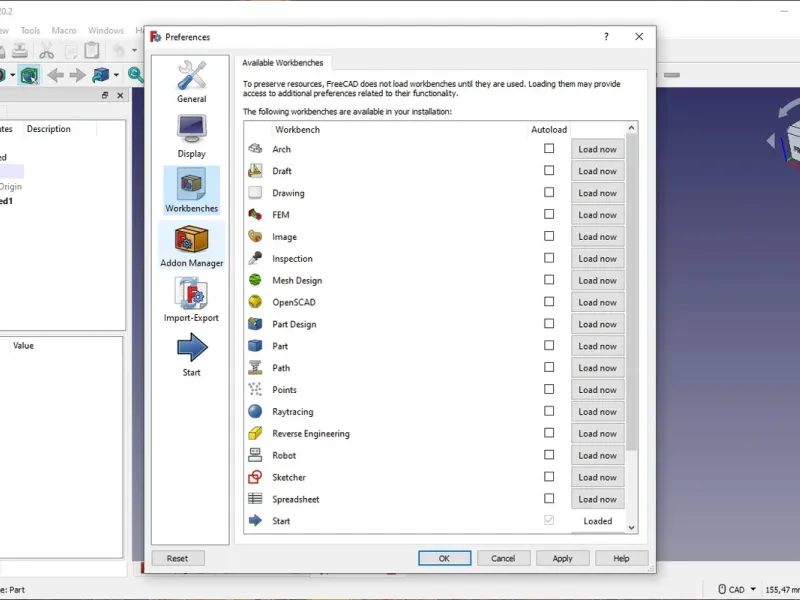The height and width of the screenshot is (600, 800).
Task: Click the Help button at bottom
Action: coord(621,558)
